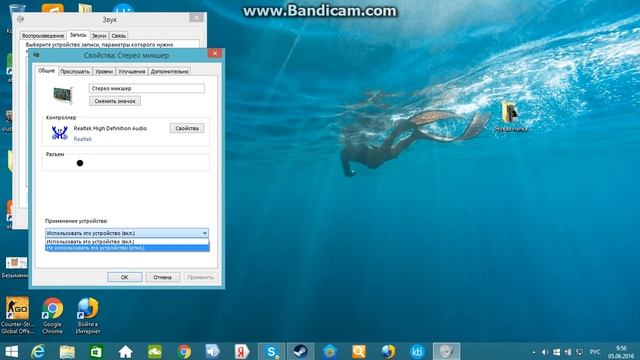Open the taskbar clock and date
The width and height of the screenshot is (640, 360).
click(x=621, y=352)
